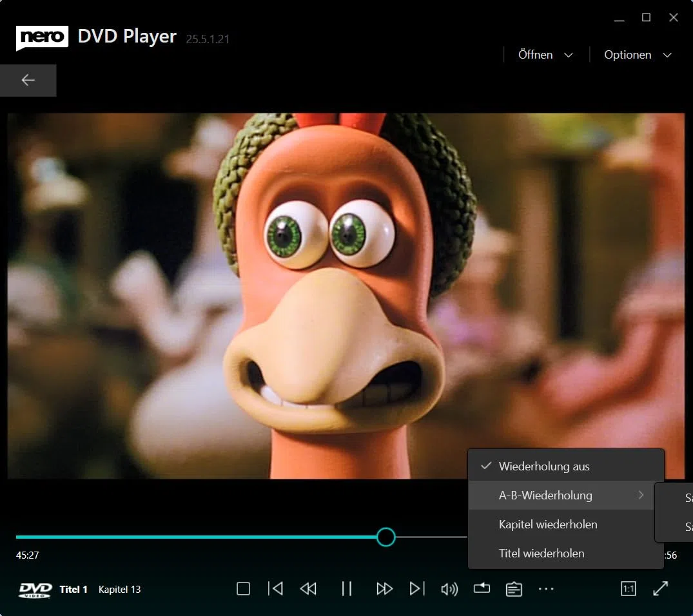
Task: Open the Optionen dropdown
Action: tap(638, 55)
